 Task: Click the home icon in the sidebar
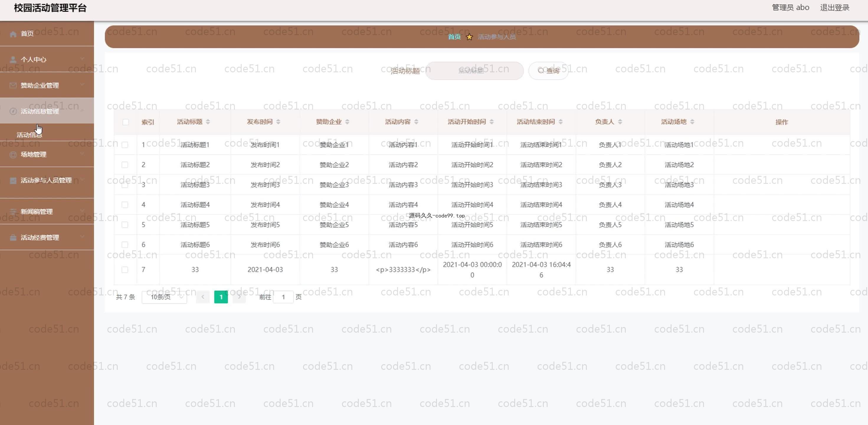click(x=13, y=34)
